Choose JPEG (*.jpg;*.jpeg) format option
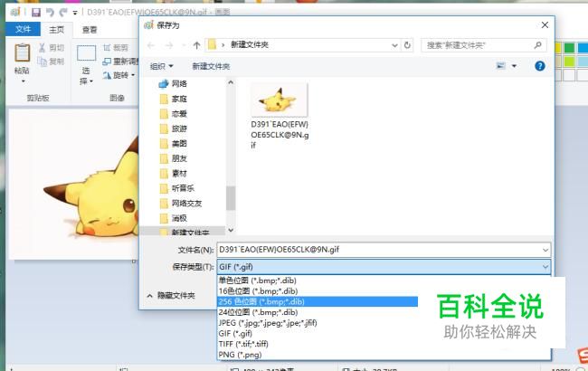Screen dimensions: 588x371 click(268, 323)
